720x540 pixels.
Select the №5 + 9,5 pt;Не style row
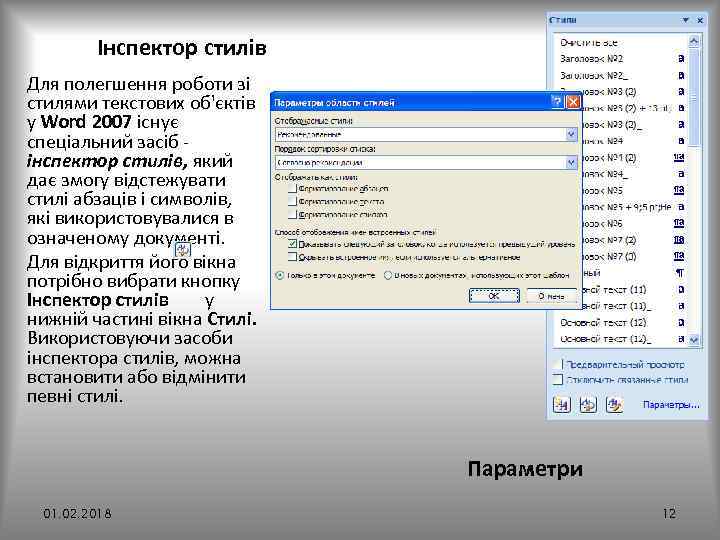633,207
